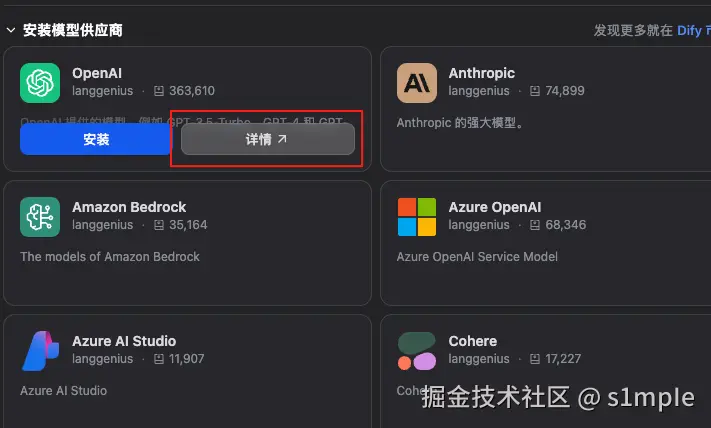The height and width of the screenshot is (428, 711).
Task: Click the Anthropic logo icon
Action: [417, 83]
